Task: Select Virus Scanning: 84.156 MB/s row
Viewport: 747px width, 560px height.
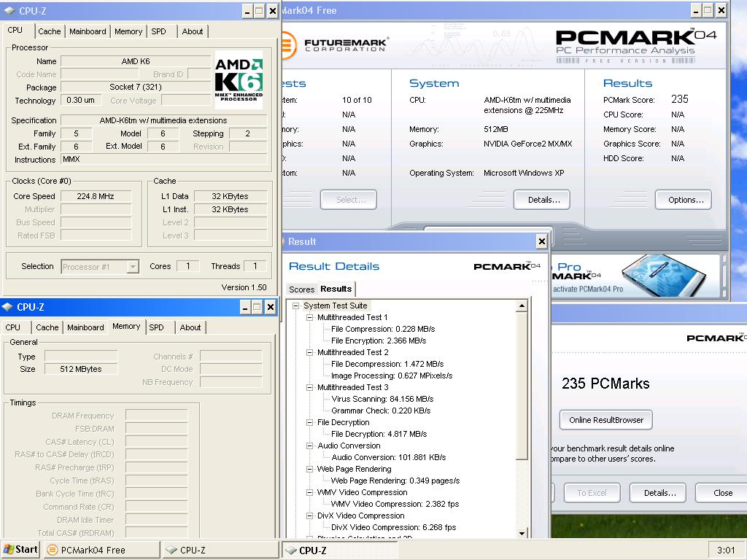Action: 382,399
